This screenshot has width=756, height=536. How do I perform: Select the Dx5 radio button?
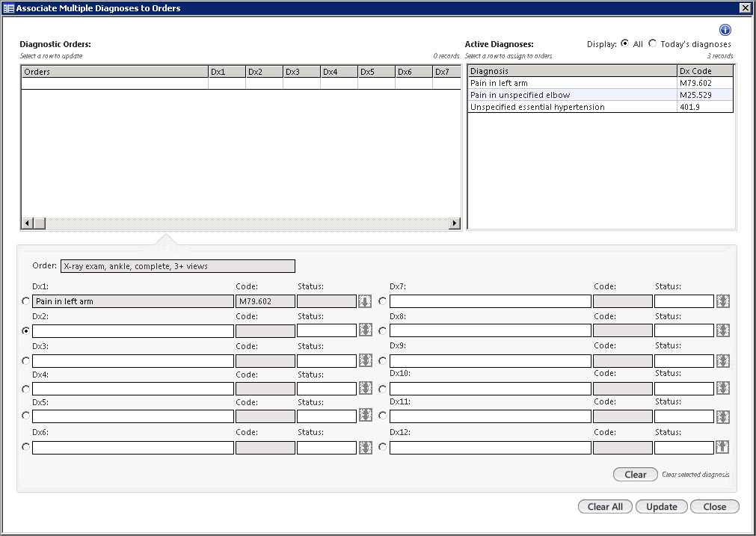tap(25, 416)
